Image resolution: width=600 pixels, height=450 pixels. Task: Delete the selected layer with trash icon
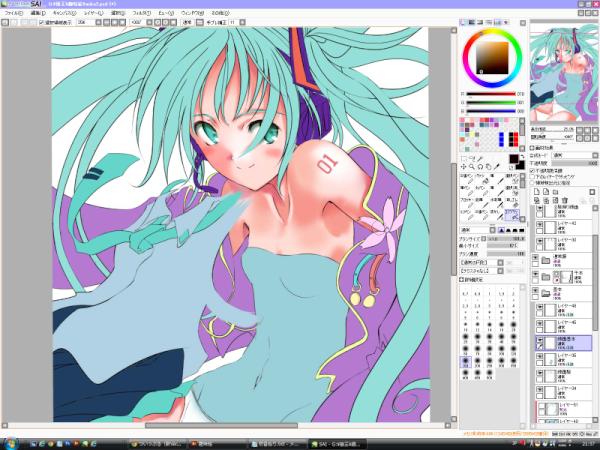point(565,200)
